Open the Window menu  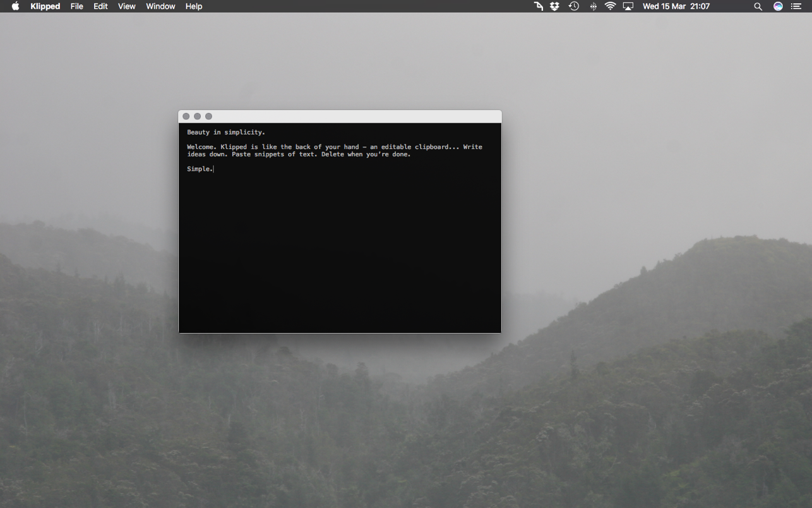[x=160, y=6]
